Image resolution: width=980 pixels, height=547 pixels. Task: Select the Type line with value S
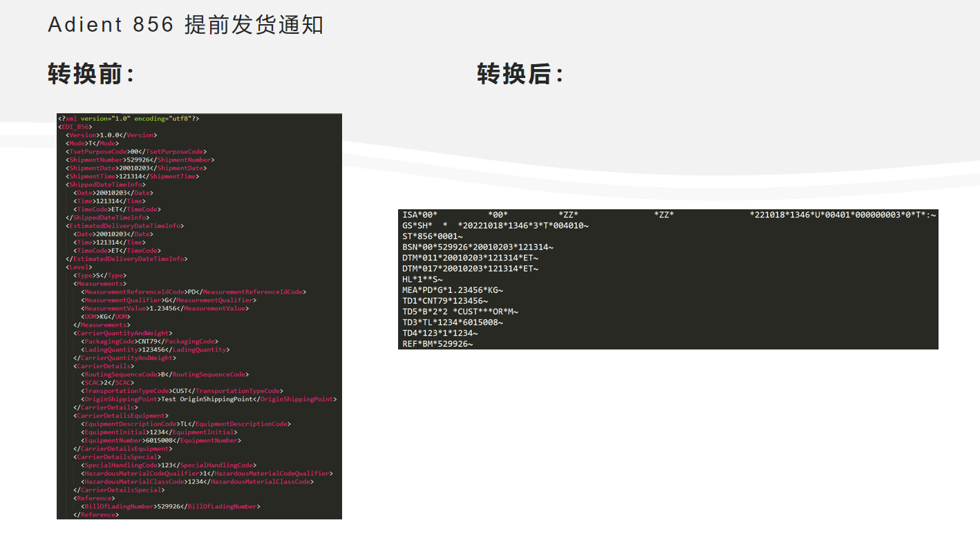pos(100,276)
